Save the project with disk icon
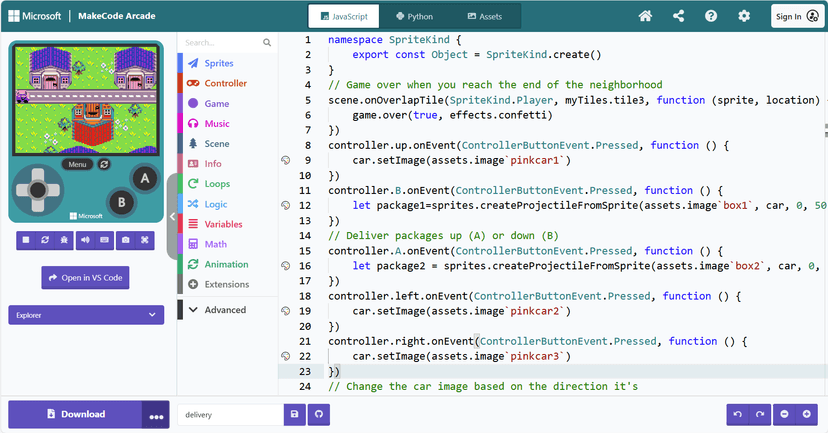Image resolution: width=828 pixels, height=433 pixels. click(x=295, y=415)
